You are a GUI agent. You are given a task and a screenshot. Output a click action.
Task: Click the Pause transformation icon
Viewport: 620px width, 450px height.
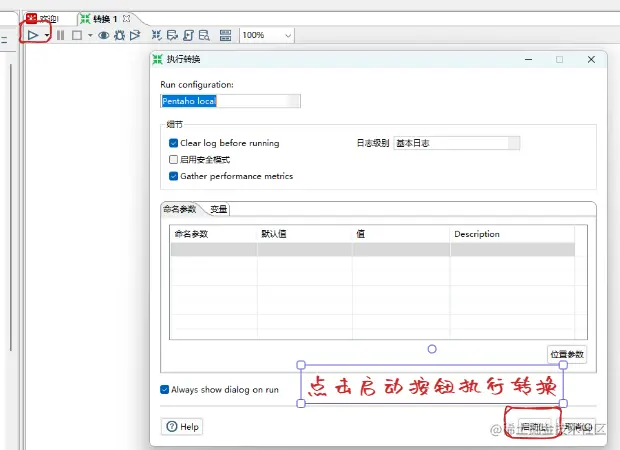tap(60, 35)
